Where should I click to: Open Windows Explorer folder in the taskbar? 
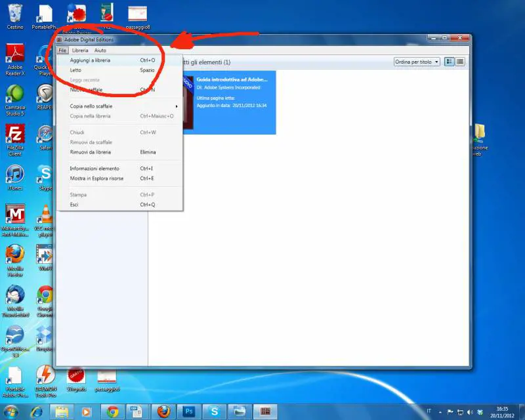point(62,411)
